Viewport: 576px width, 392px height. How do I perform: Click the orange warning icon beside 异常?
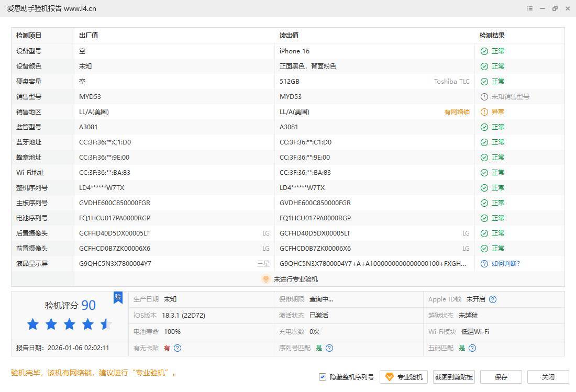[x=484, y=112]
